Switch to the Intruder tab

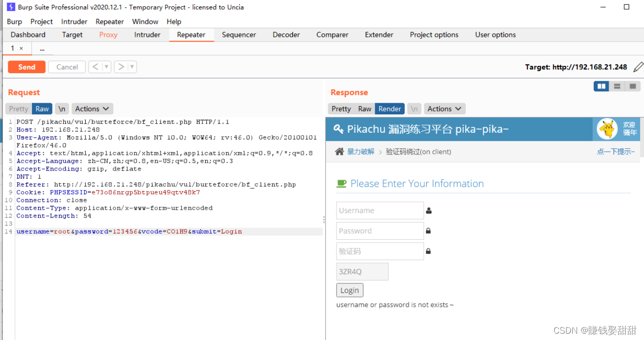pyautogui.click(x=147, y=35)
